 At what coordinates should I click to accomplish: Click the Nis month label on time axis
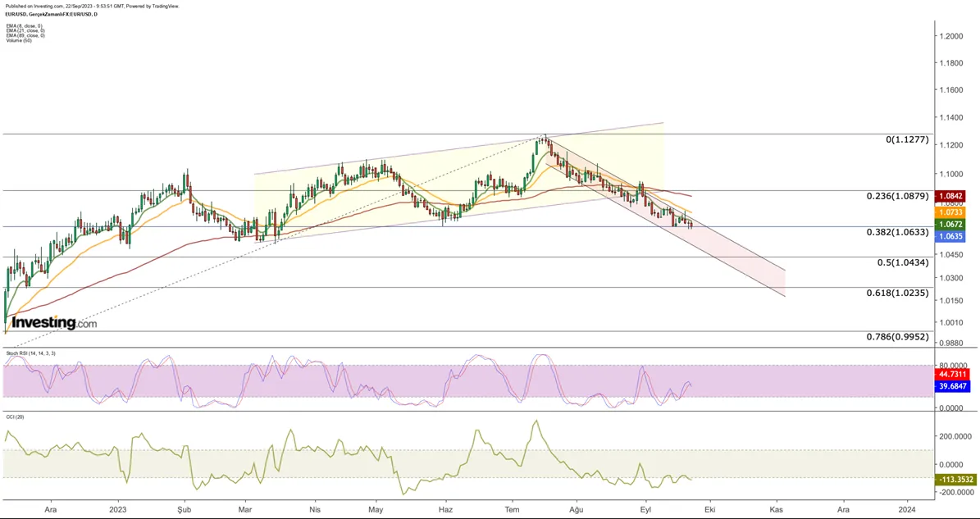click(317, 510)
